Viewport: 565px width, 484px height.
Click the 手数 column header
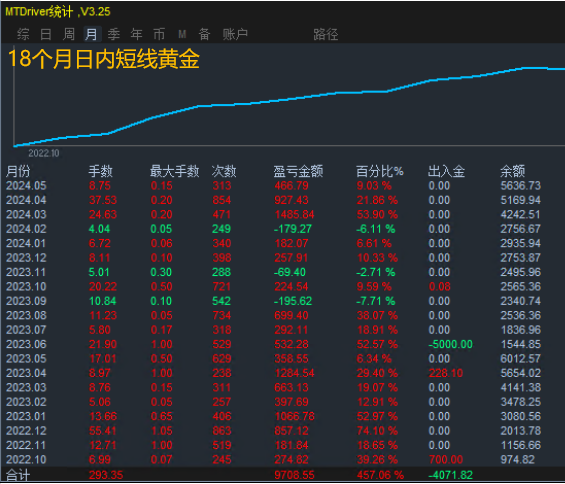click(x=101, y=171)
